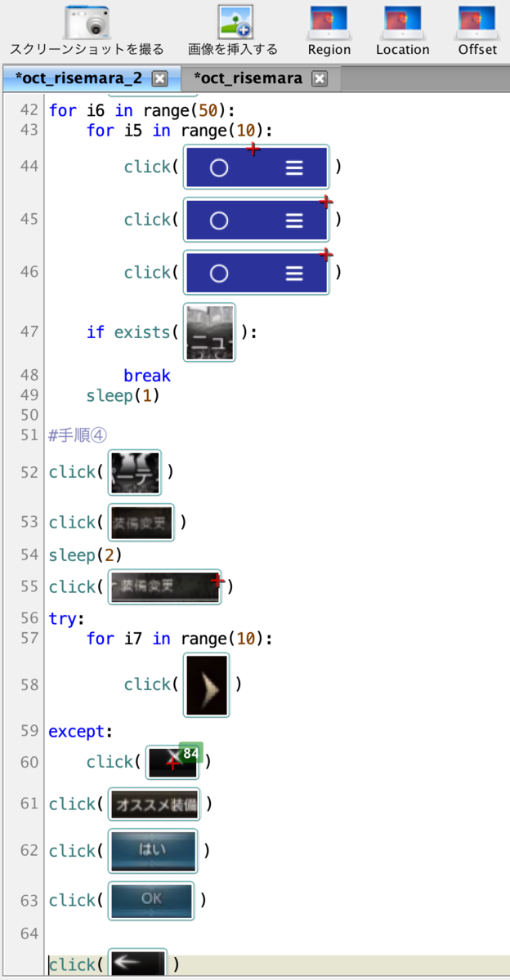Viewport: 510px width, 980px height.
Task: Close the *oct_risemara tab
Action: [x=320, y=78]
